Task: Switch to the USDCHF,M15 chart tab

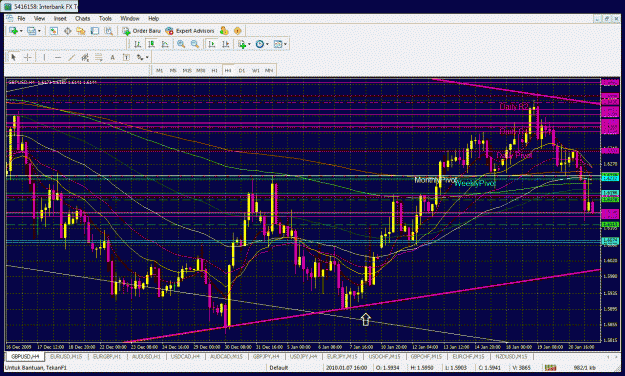Action: [385, 356]
